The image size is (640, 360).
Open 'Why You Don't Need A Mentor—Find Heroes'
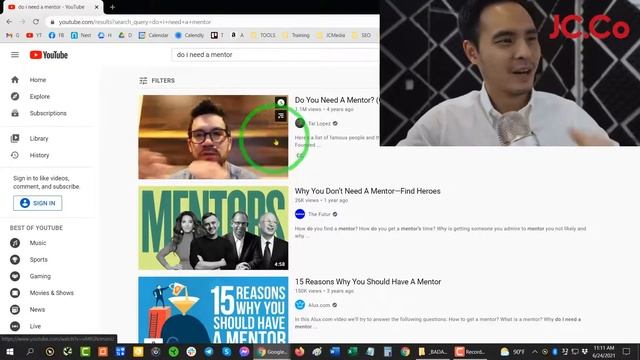(367, 191)
